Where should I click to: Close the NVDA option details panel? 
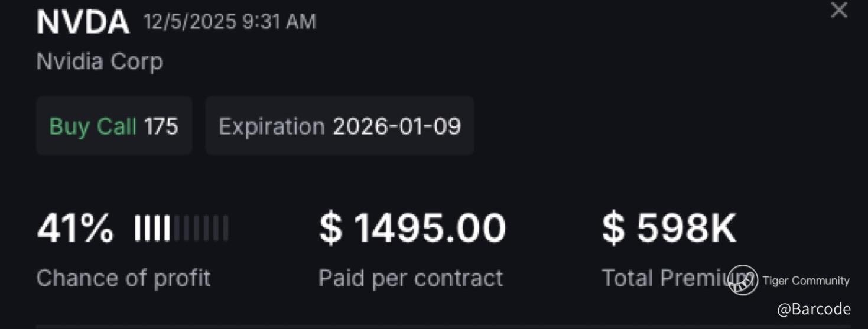(x=838, y=10)
